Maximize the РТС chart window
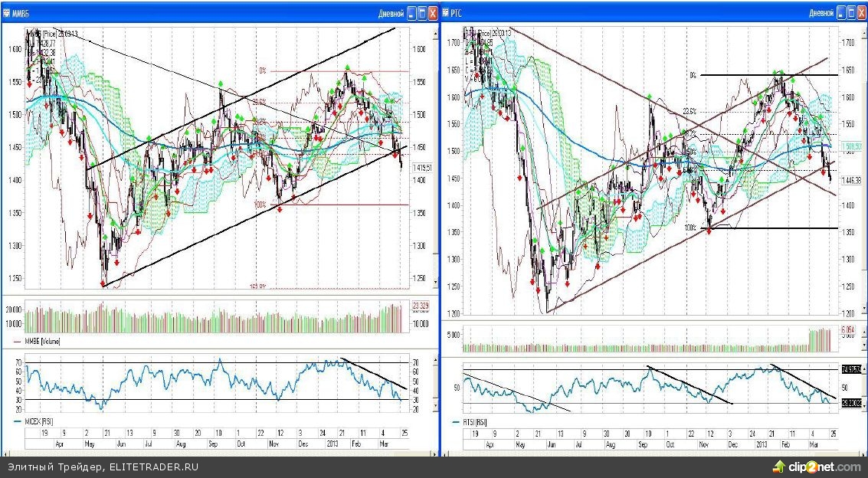This screenshot has width=868, height=478. coord(852,13)
